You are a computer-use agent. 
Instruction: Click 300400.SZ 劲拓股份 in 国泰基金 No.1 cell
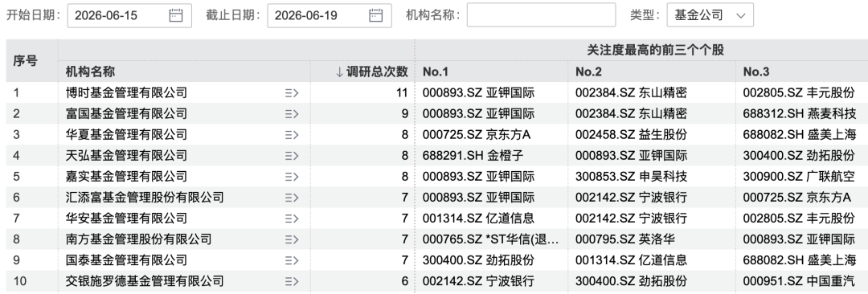pos(478,260)
